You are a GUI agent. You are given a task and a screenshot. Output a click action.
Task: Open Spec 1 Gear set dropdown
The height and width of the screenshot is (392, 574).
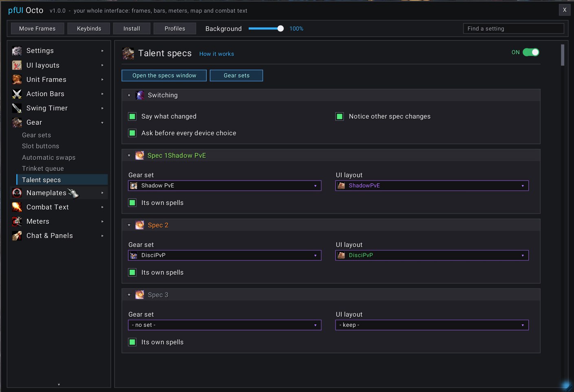click(x=225, y=186)
